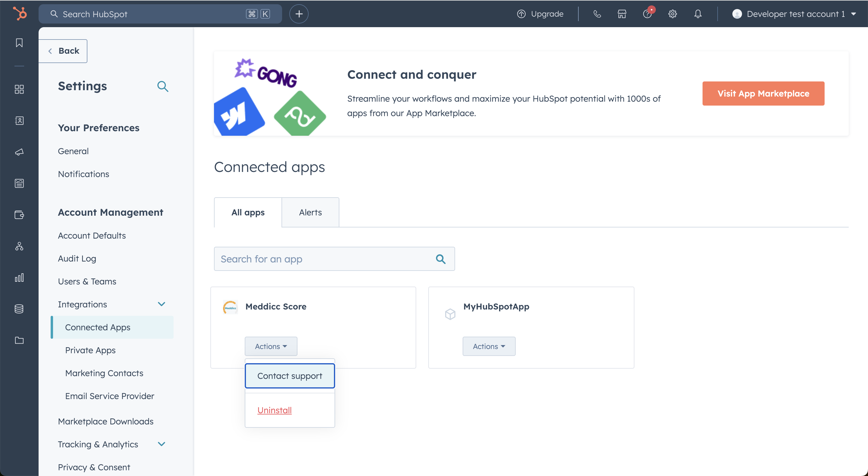Open the Developer test account 1 menu

[x=794, y=14]
